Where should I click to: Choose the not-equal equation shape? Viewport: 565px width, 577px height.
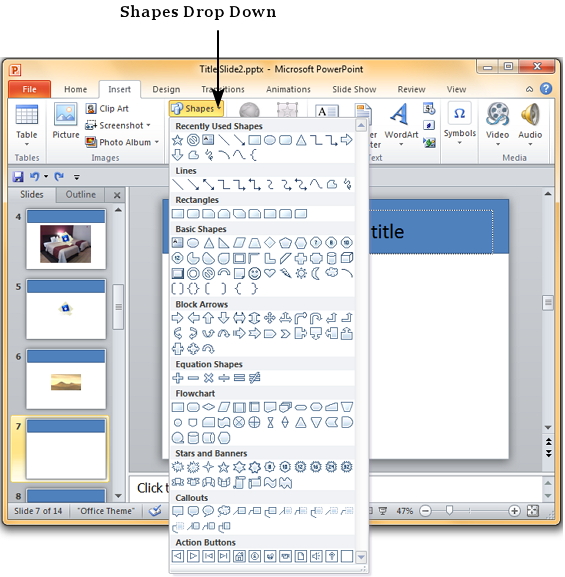click(254, 378)
